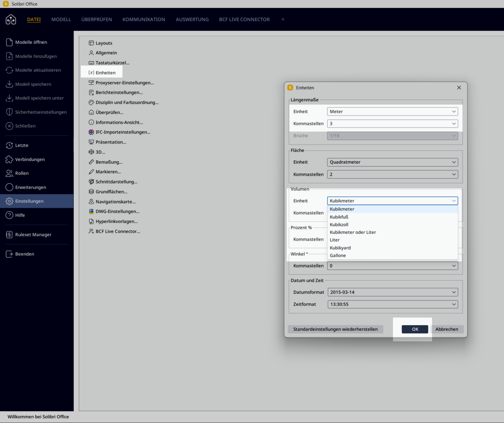Click the Modelle aktualisieren refresh icon
The height and width of the screenshot is (423, 504).
9,70
